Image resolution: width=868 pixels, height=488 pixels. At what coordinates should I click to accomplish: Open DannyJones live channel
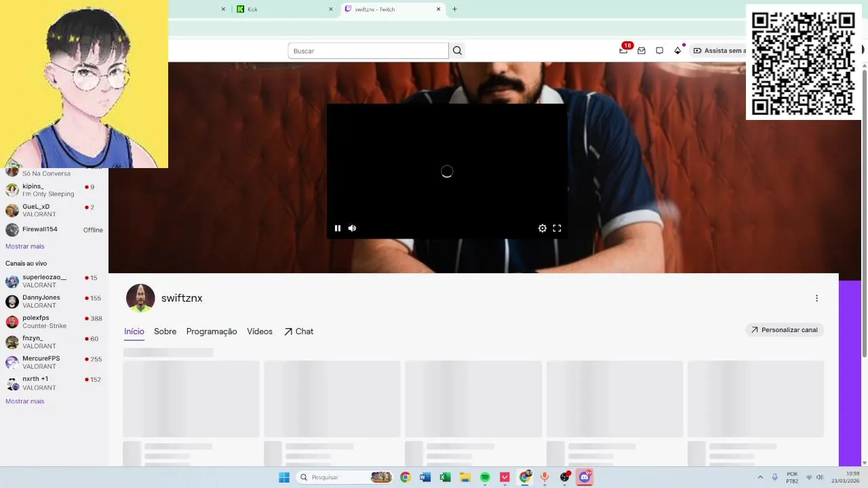(54, 302)
